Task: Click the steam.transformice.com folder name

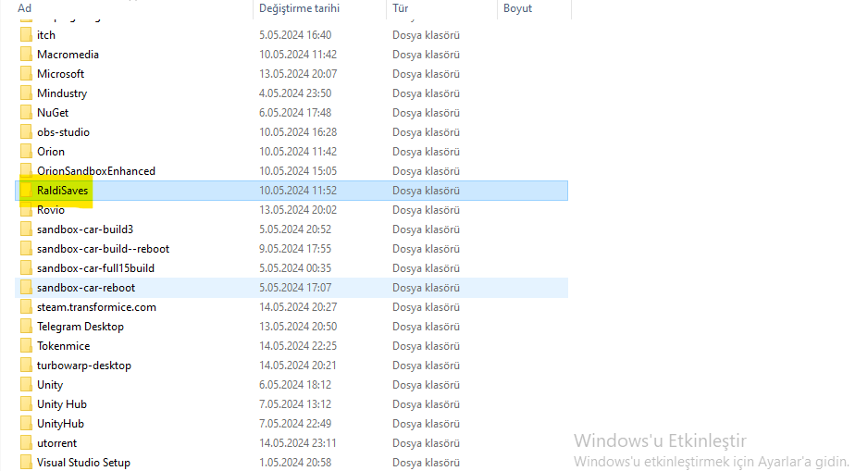Action: (96, 306)
